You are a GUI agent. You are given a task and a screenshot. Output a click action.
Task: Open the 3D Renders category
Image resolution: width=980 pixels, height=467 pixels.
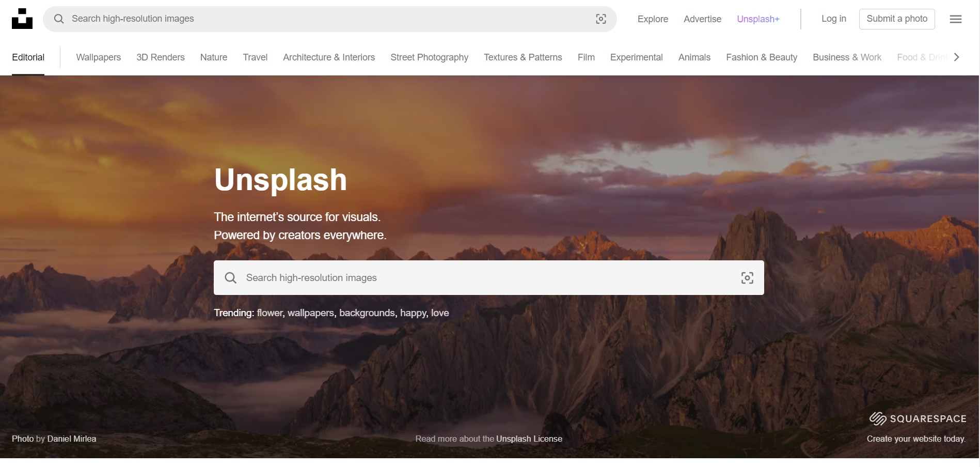point(161,57)
